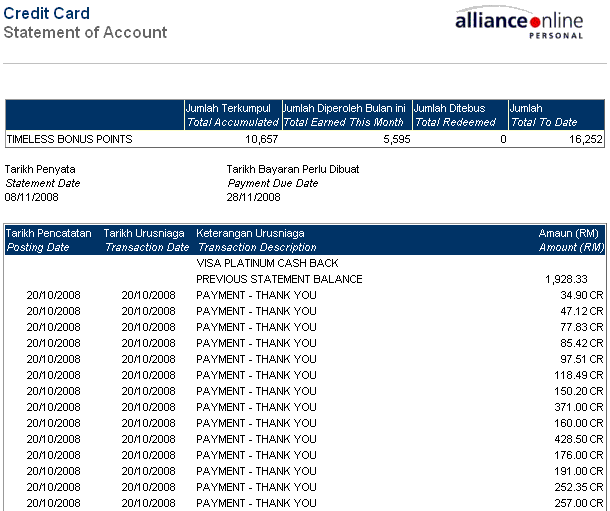The image size is (610, 511).
Task: Click the Statement of Account subtitle
Action: coord(85,32)
